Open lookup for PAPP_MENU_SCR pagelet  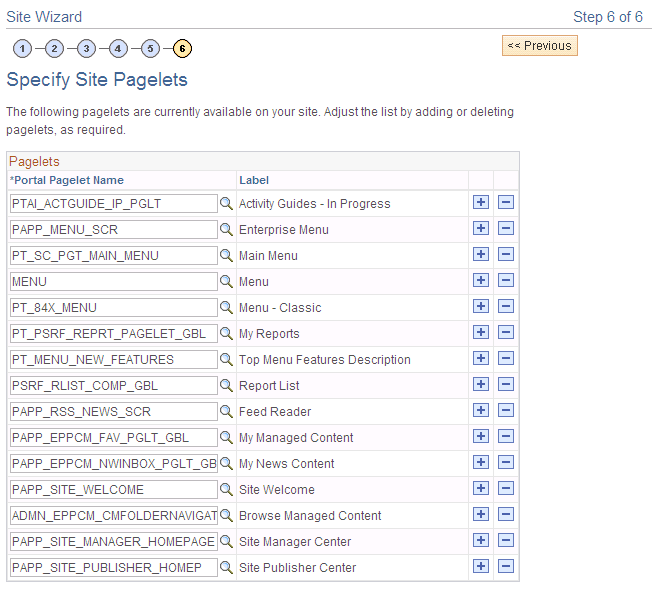pyautogui.click(x=226, y=229)
